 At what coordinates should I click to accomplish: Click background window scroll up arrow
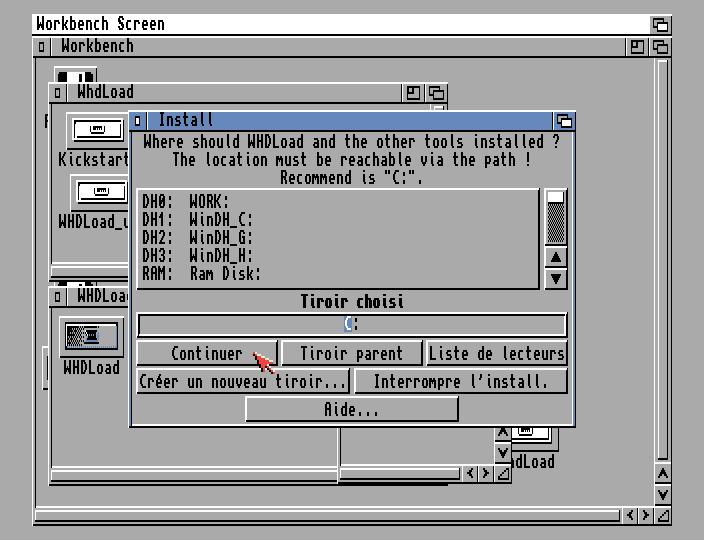point(503,433)
